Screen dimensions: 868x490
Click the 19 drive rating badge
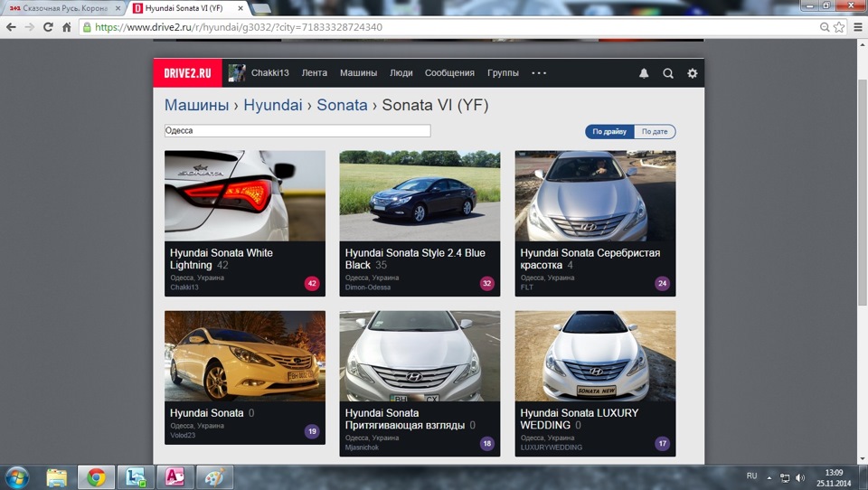(312, 431)
